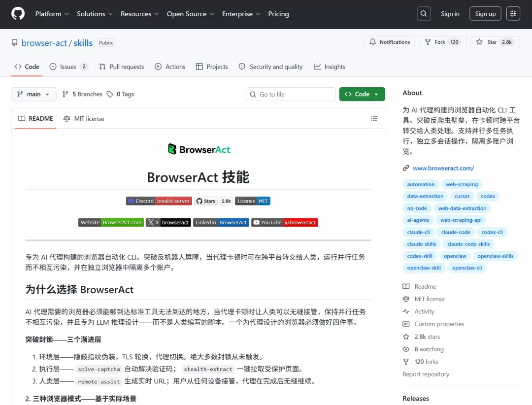The image size is (532, 405).
Task: Open the Releases section heading
Action: coord(416,398)
